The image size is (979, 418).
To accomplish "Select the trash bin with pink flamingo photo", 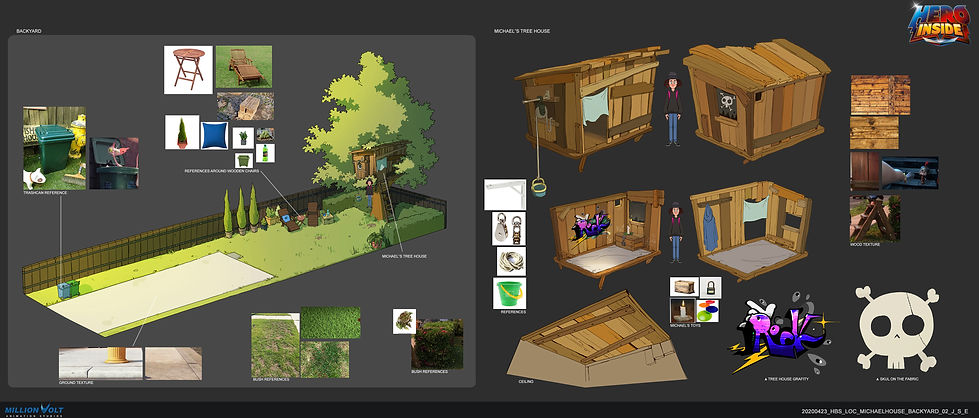I will [x=114, y=163].
